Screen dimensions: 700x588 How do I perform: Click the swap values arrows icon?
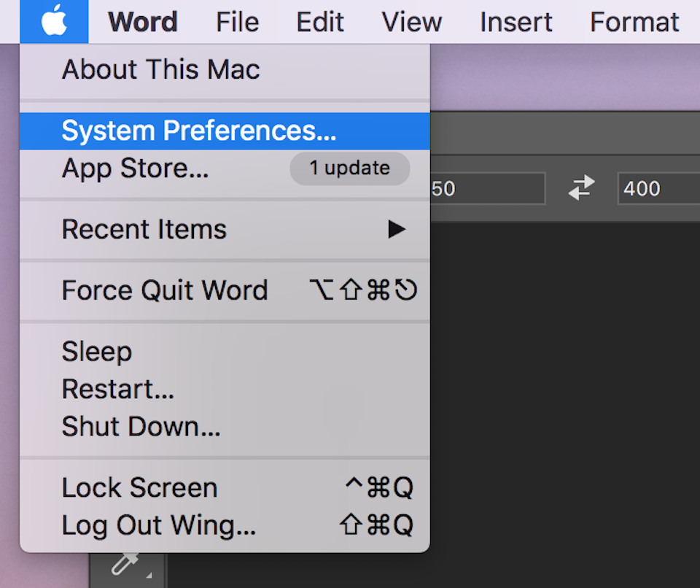tap(581, 188)
